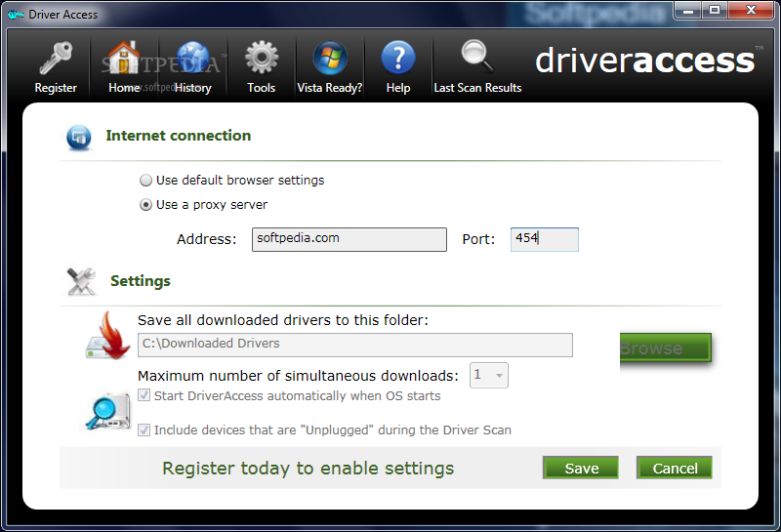Screen dimensions: 781x532
Task: Click the Port input field
Action: click(545, 239)
